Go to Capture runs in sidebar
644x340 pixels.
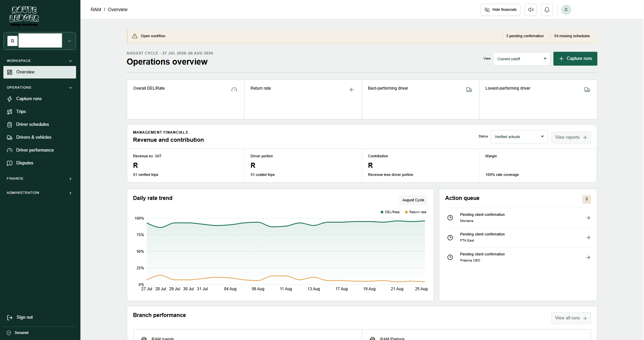(x=40, y=99)
